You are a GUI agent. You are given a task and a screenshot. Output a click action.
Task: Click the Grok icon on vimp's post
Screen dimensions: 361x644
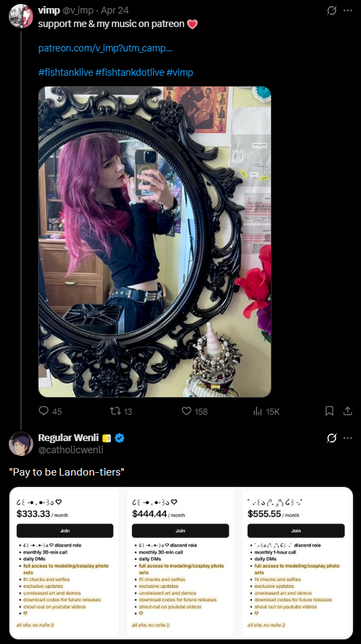(x=331, y=11)
